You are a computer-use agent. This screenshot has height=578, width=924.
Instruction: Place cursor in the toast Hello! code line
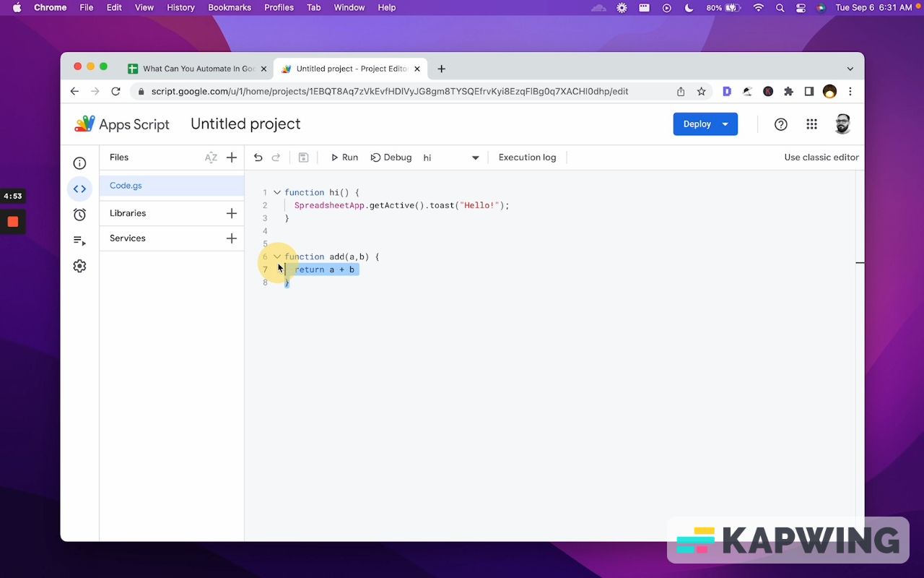click(x=401, y=205)
